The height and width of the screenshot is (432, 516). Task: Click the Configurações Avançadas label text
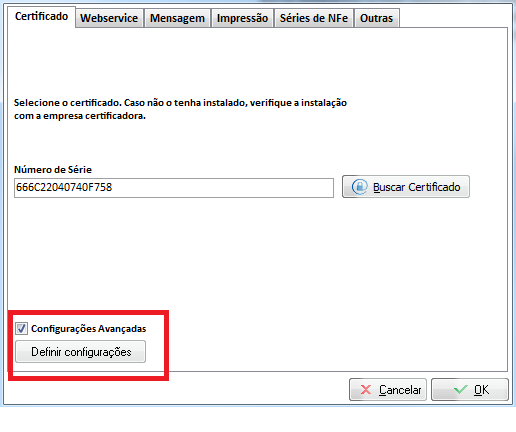tap(89, 329)
